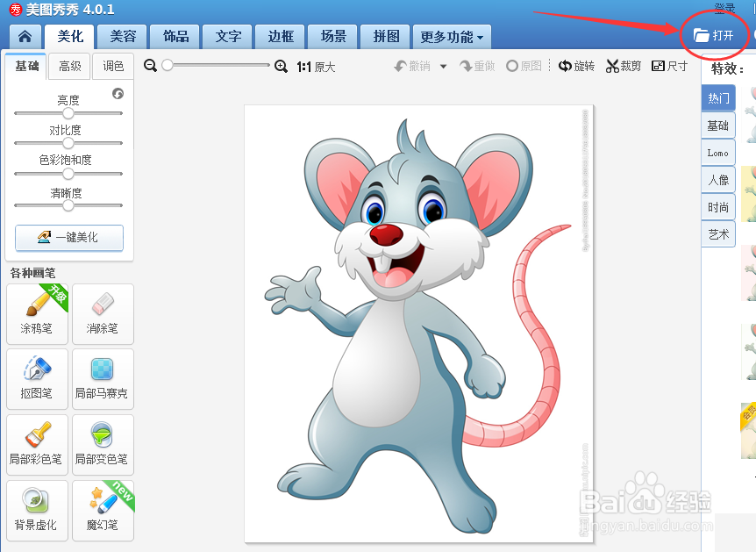This screenshot has width=756, height=552.
Task: Click the mouse cartoon image canvas
Action: point(419,324)
